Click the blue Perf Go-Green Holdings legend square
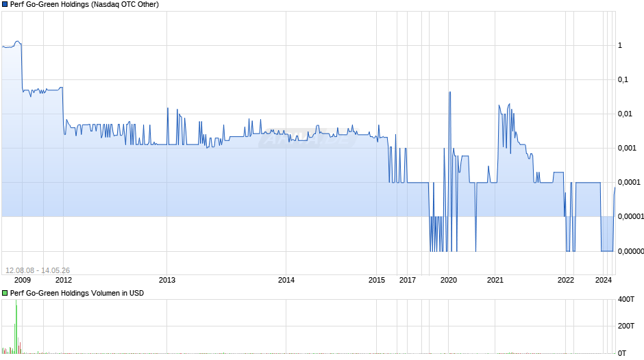Screen dimensions: 644x360 pyautogui.click(x=5, y=5)
